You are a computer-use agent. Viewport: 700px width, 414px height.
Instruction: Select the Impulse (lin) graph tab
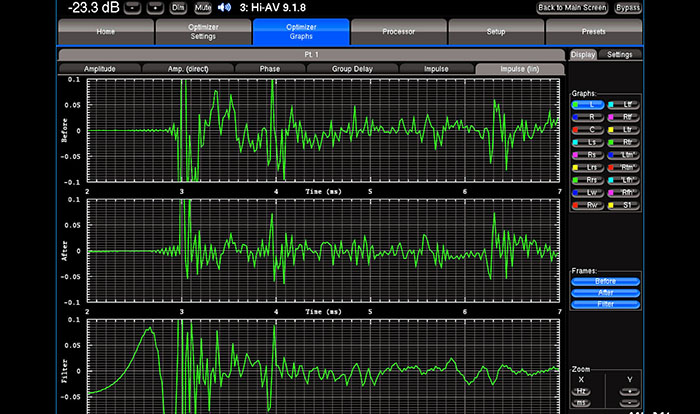pos(520,69)
